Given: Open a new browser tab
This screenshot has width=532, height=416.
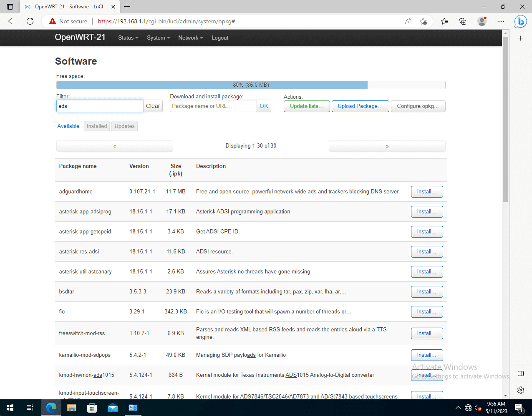Looking at the screenshot, I should tap(127, 7).
